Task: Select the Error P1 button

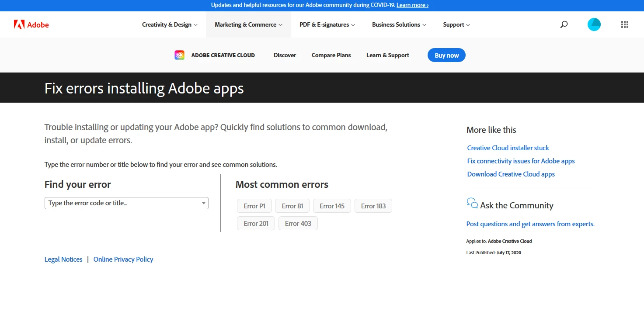Action: 254,206
